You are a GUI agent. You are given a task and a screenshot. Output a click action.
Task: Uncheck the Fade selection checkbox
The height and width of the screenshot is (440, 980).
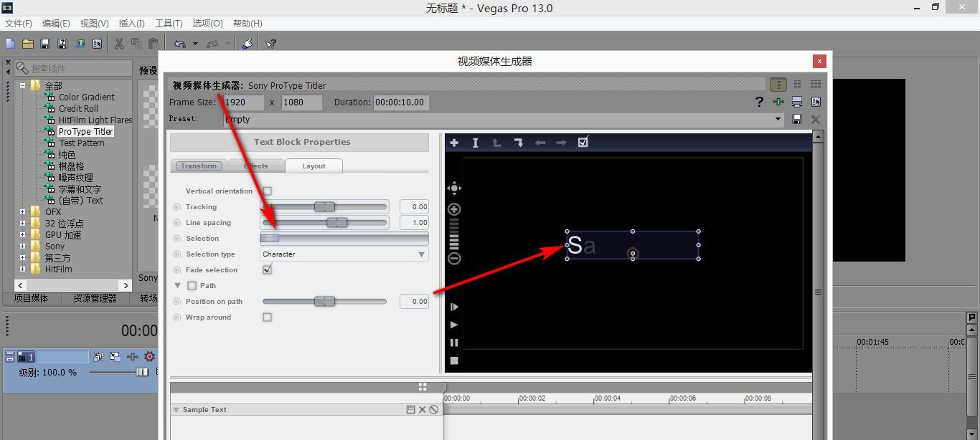point(267,270)
